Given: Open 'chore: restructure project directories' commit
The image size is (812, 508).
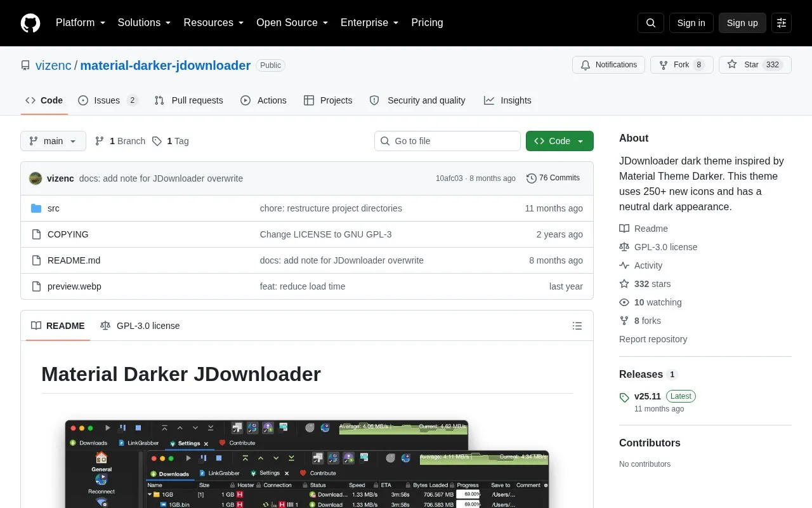Looking at the screenshot, I should pos(331,208).
